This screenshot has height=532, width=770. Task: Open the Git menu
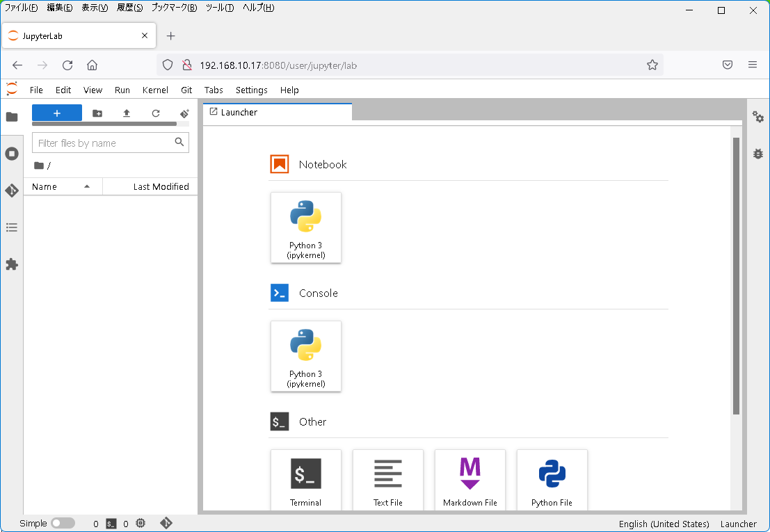186,90
